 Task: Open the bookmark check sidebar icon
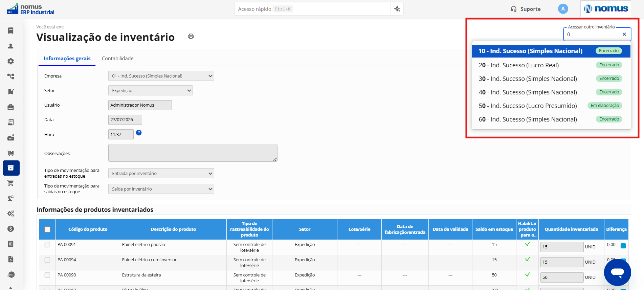pos(11,92)
